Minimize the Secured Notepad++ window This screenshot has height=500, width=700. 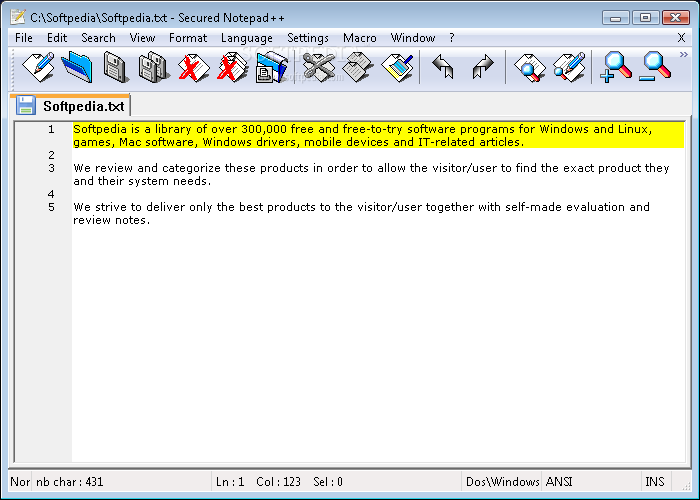(616, 17)
